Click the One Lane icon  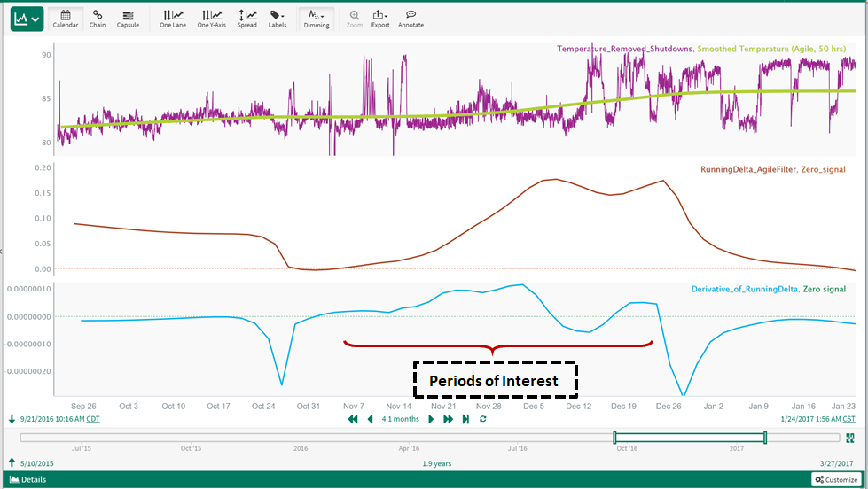point(172,19)
